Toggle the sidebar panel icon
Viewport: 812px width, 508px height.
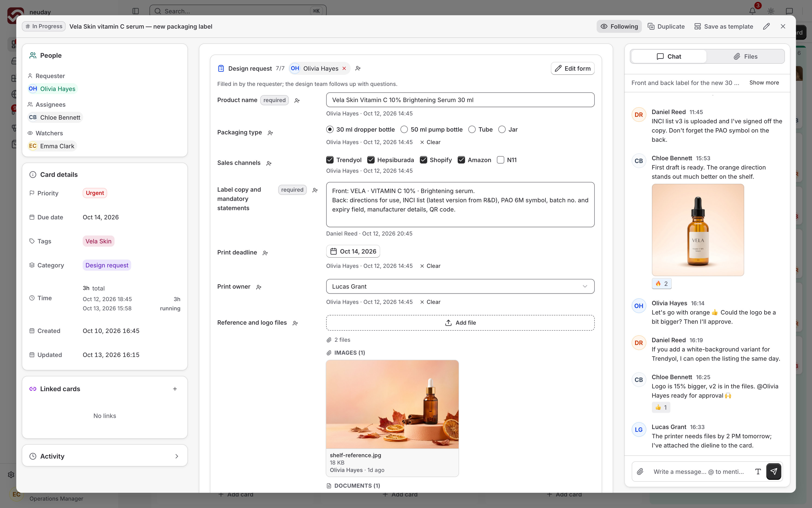pyautogui.click(x=136, y=11)
